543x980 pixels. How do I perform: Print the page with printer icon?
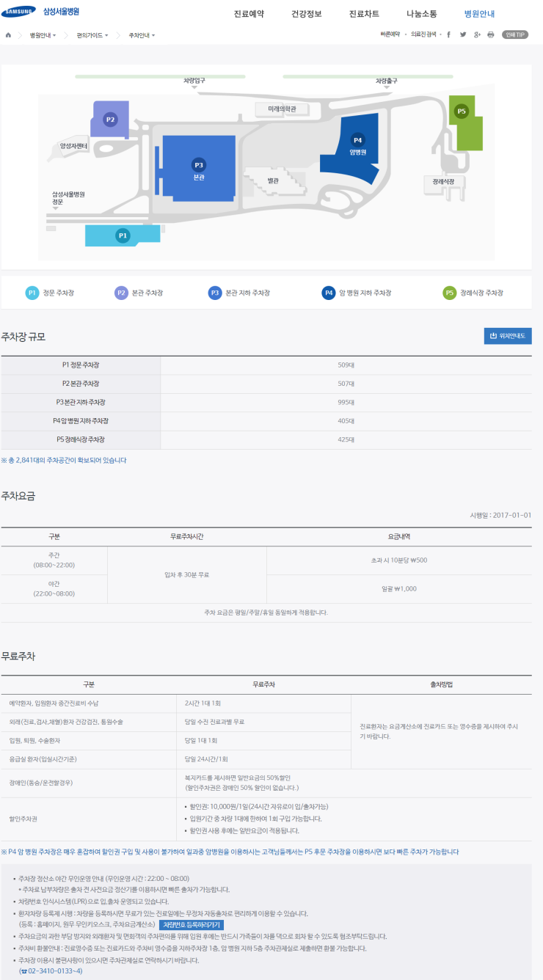[x=491, y=34]
